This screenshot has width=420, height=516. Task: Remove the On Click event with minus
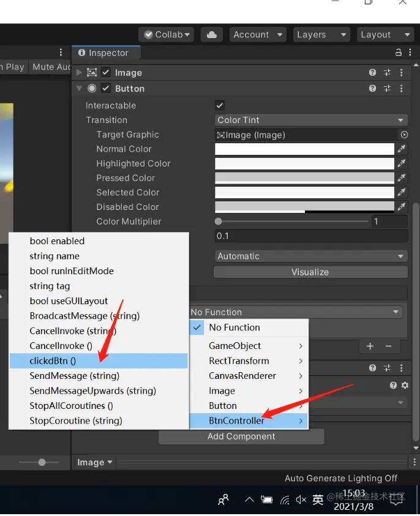(x=388, y=346)
